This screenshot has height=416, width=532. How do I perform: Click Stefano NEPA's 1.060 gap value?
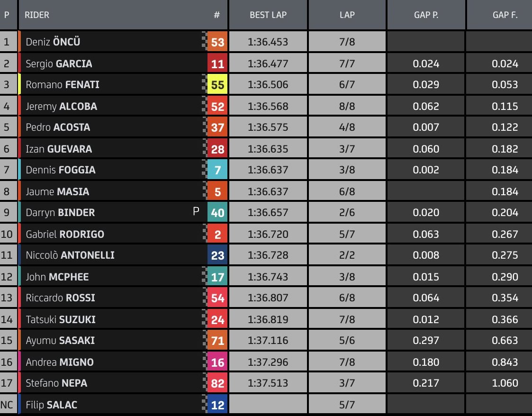(505, 383)
